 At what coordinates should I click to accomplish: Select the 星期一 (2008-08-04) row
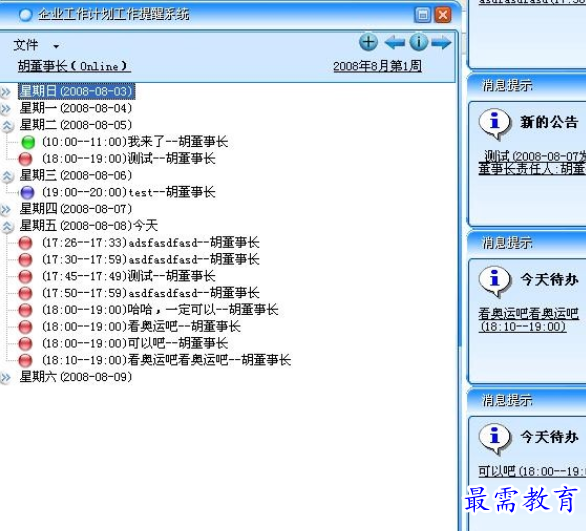coord(76,108)
